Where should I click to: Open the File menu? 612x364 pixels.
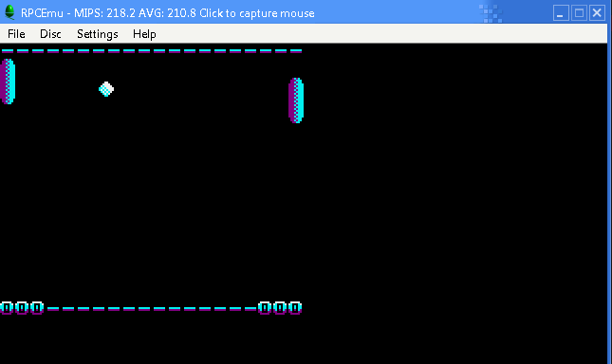click(x=16, y=34)
